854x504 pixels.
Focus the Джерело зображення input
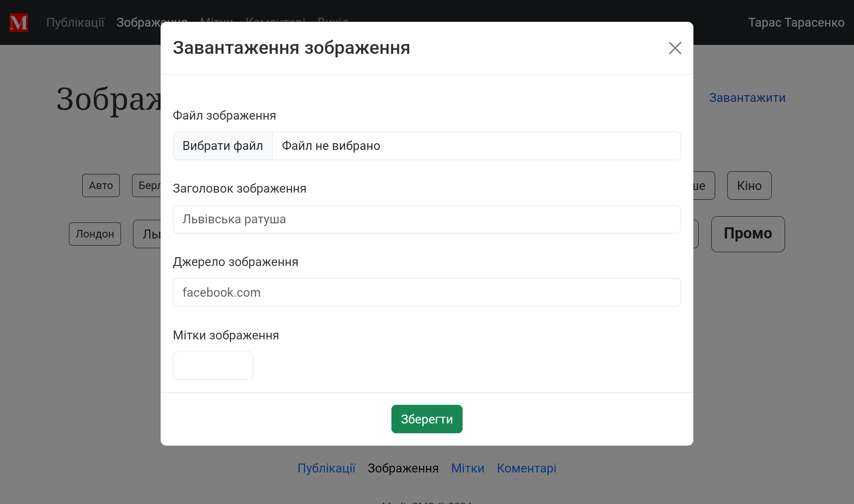tap(427, 292)
